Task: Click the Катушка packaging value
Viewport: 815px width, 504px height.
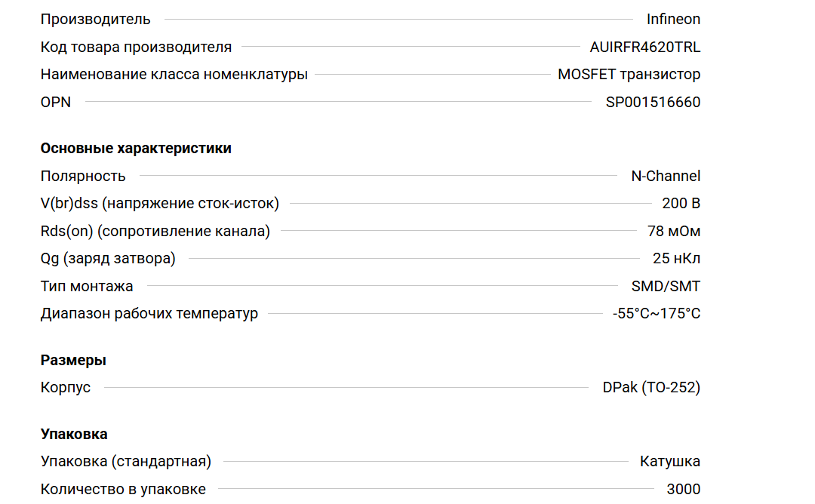Action: (x=669, y=462)
